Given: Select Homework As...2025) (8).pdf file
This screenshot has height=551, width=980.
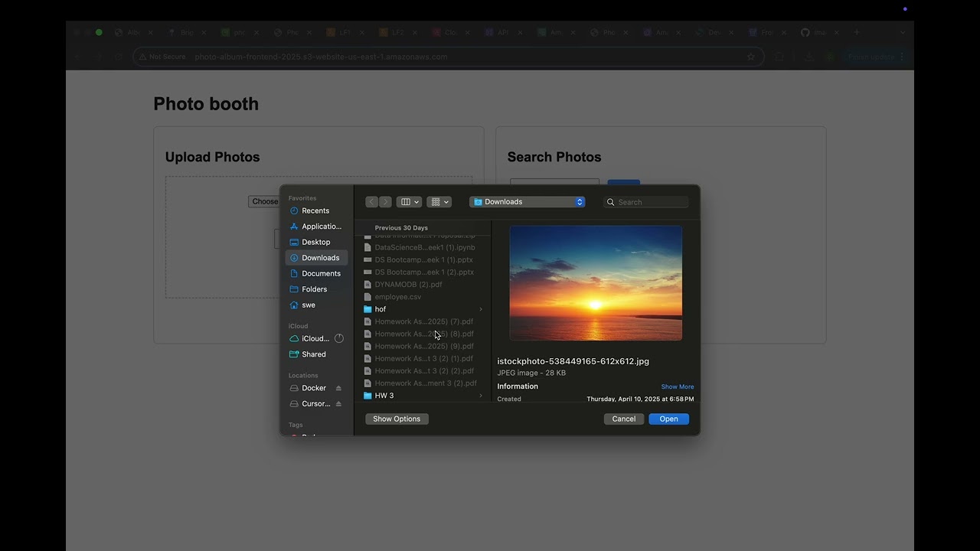Looking at the screenshot, I should (x=423, y=334).
